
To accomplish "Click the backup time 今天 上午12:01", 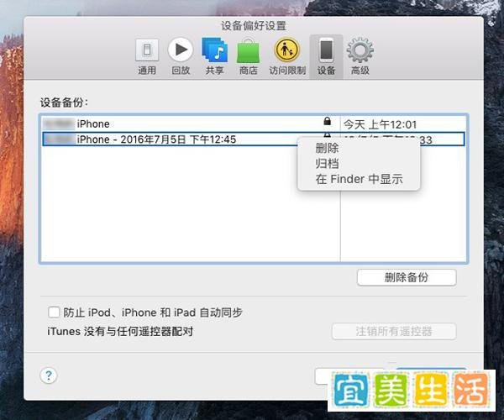I will tap(380, 124).
